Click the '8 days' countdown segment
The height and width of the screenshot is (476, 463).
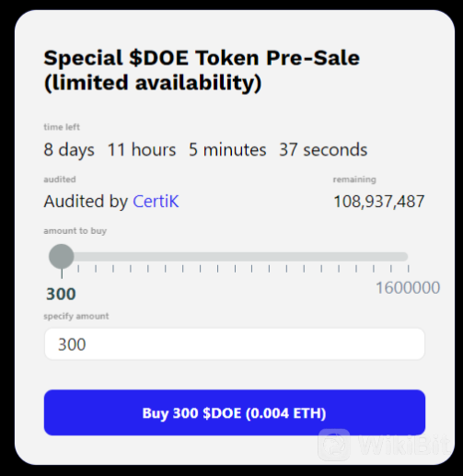[69, 150]
